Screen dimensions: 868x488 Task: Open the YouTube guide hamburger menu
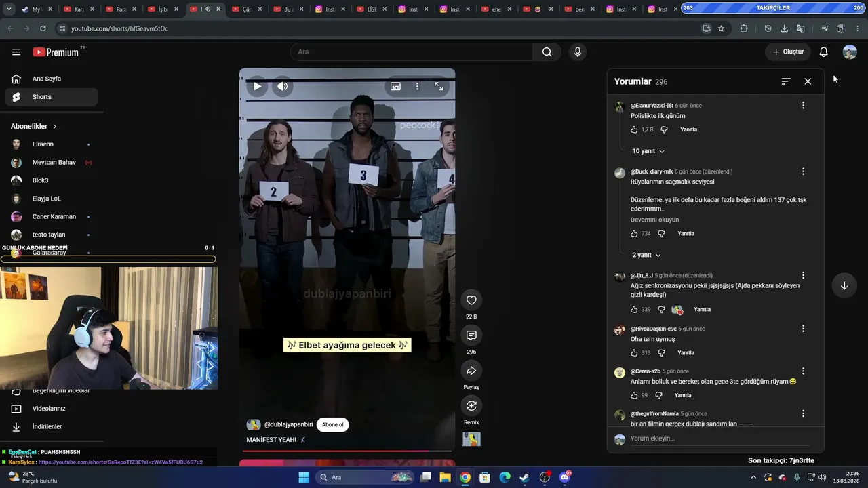(x=16, y=52)
